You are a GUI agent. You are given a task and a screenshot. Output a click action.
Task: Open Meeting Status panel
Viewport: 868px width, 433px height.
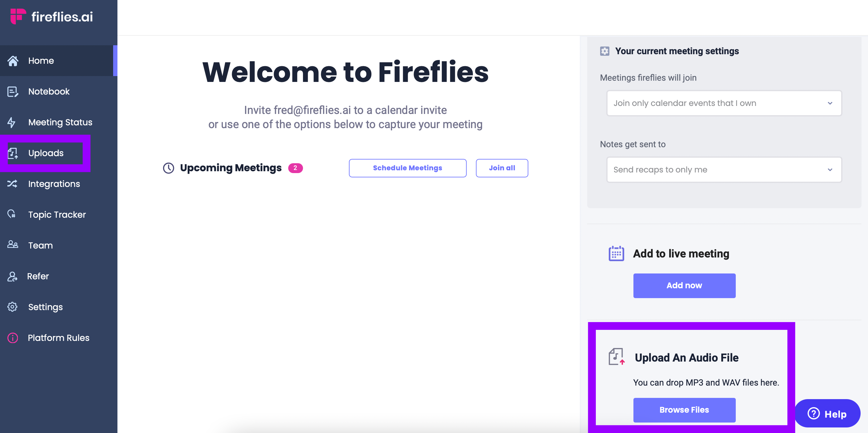point(60,122)
